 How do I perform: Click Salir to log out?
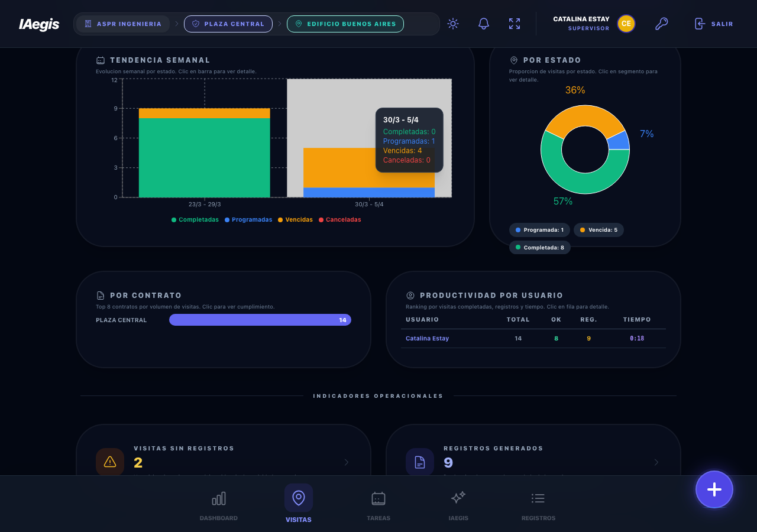[x=713, y=24]
